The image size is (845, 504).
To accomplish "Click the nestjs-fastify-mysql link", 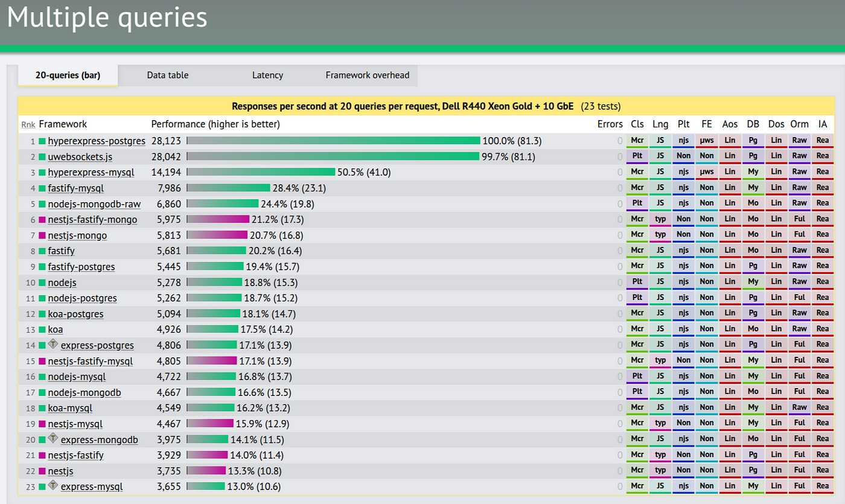I will [91, 360].
